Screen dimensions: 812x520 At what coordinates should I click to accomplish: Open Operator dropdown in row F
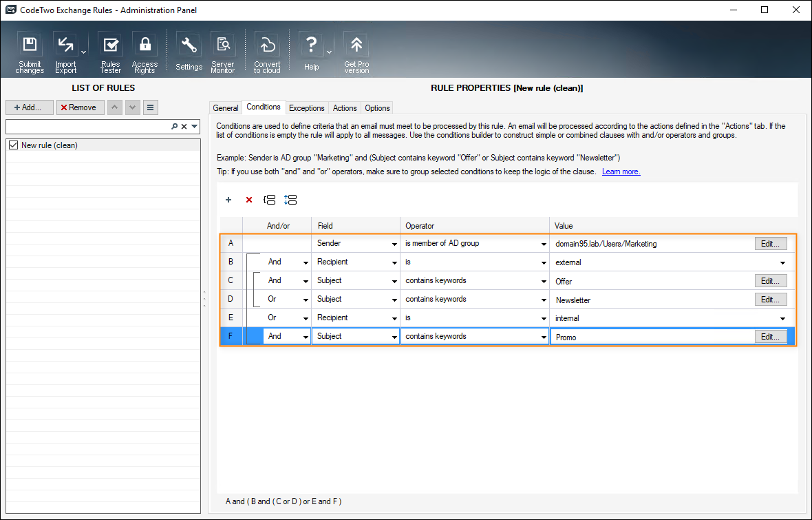coord(544,337)
